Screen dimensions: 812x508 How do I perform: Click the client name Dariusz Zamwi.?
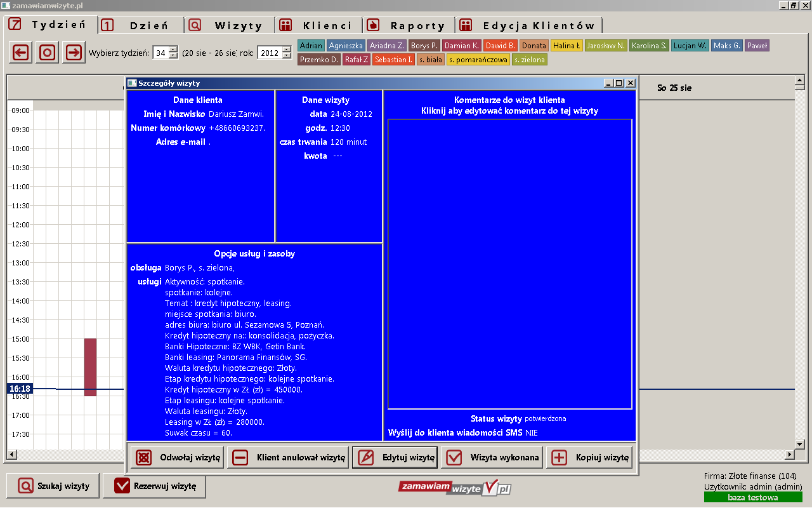pos(236,114)
